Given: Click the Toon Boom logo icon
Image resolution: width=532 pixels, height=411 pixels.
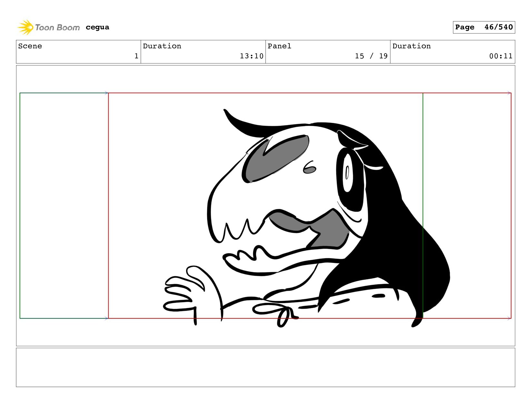Looking at the screenshot, I should [25, 27].
